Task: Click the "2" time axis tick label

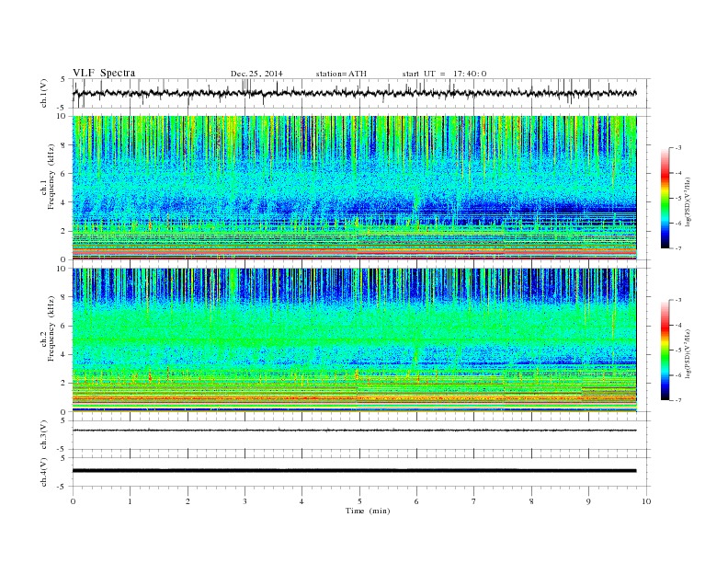Action: click(188, 501)
